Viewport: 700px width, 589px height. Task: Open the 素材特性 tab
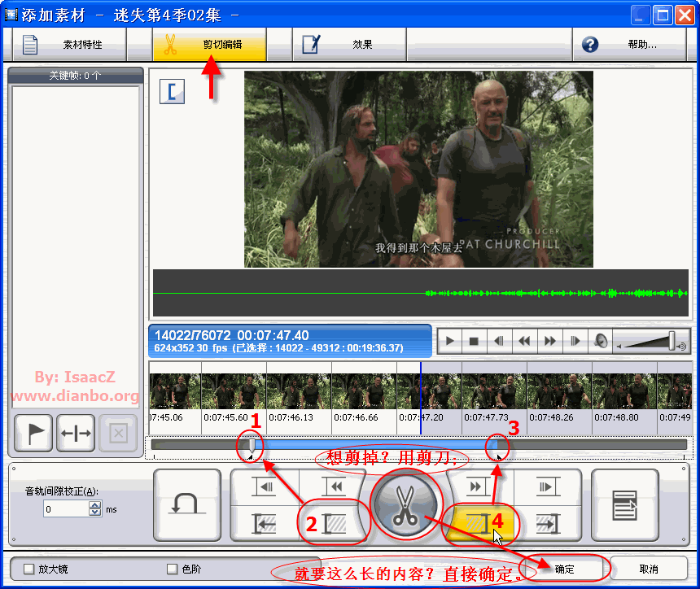point(69,44)
